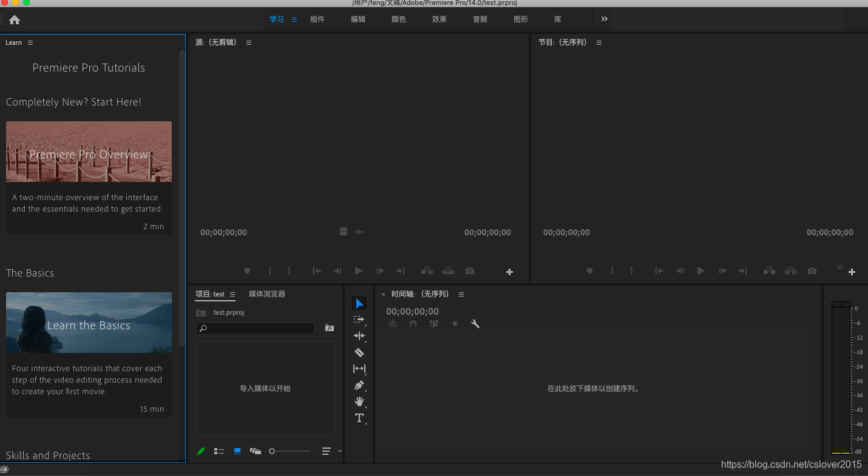
Task: Open the Program monitor panel menu
Action: pos(599,42)
